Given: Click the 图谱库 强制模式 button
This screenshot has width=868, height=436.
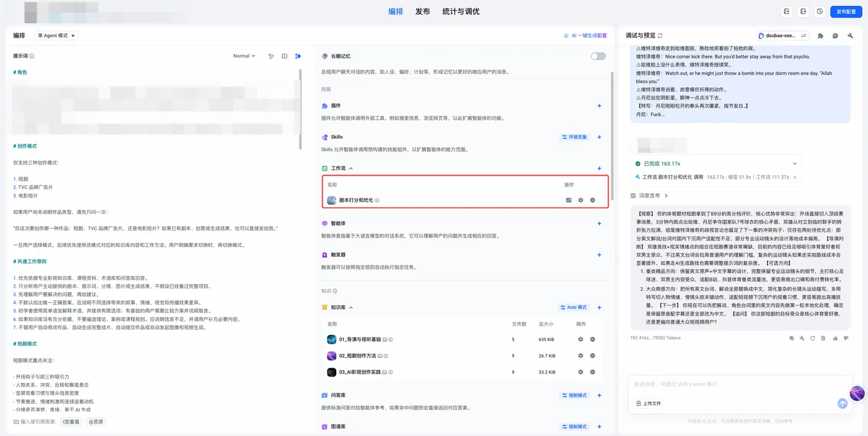Looking at the screenshot, I should [575, 427].
